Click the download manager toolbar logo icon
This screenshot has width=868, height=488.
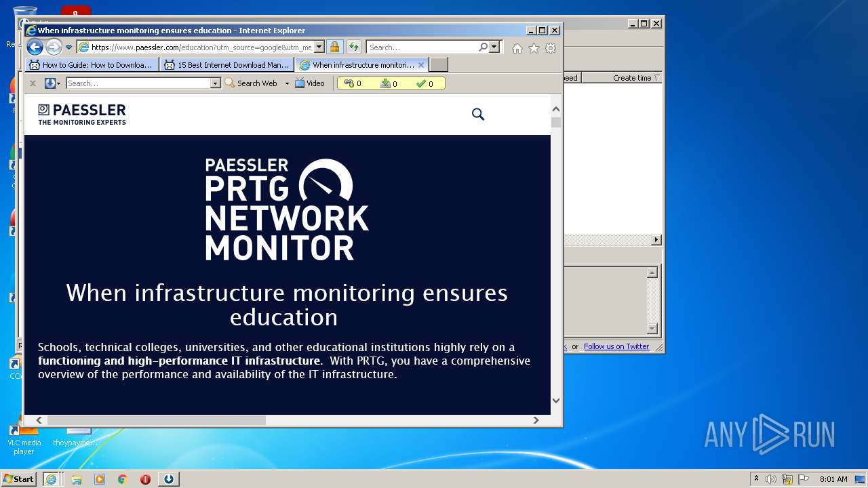click(x=50, y=83)
